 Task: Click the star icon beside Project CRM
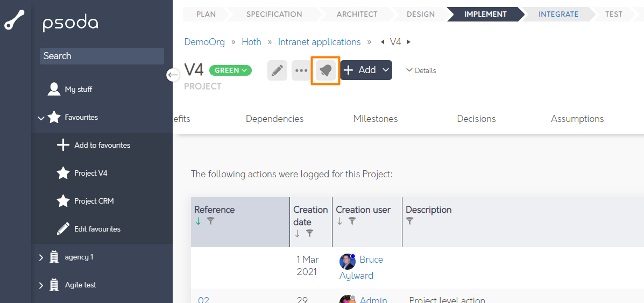click(x=63, y=201)
